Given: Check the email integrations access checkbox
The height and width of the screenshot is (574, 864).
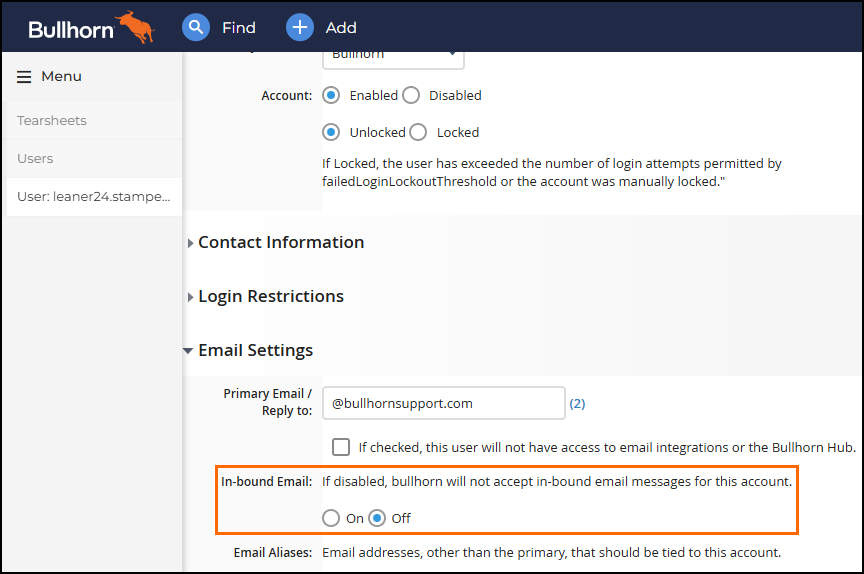Looking at the screenshot, I should 341,447.
